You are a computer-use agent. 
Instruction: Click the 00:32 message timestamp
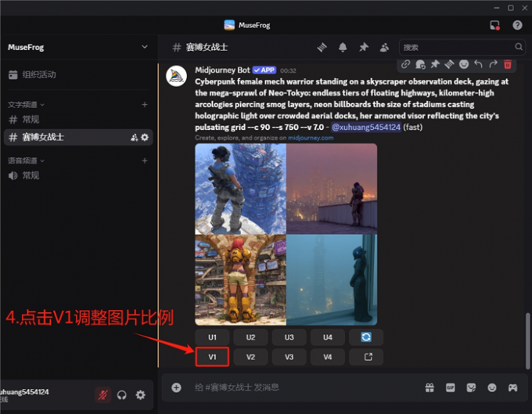point(288,70)
